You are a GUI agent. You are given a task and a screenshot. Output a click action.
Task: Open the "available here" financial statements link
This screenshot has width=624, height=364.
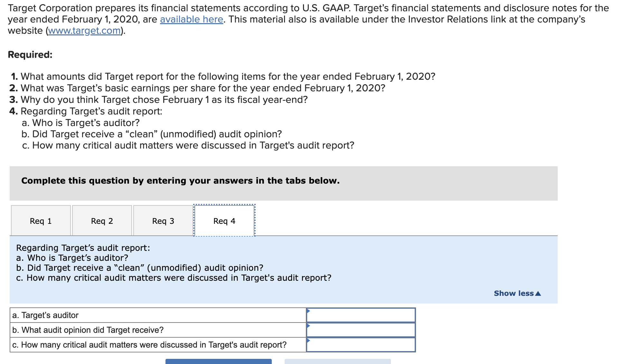pos(191,19)
